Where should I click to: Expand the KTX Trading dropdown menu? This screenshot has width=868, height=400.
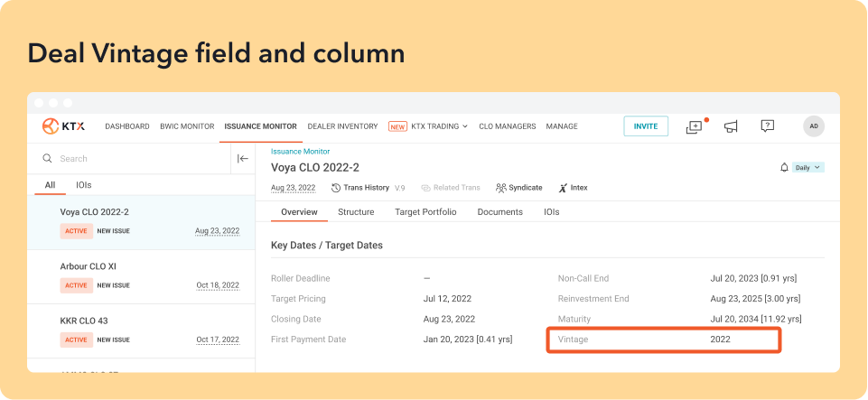(439, 126)
